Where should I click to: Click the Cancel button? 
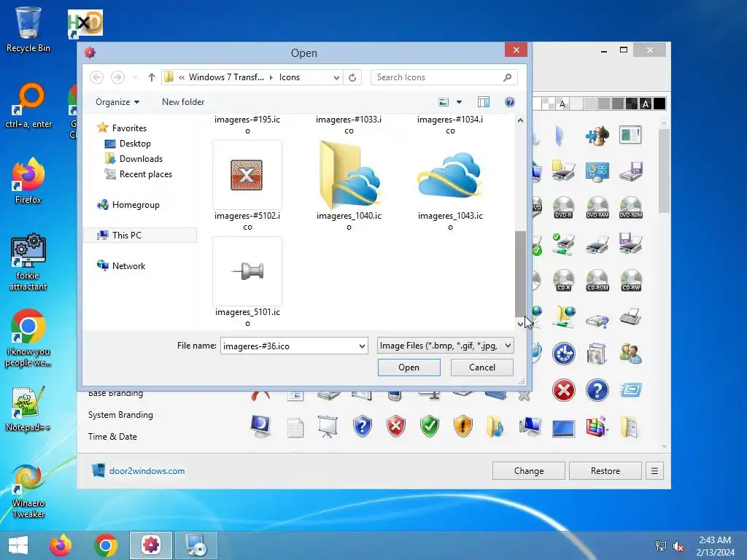pos(481,367)
